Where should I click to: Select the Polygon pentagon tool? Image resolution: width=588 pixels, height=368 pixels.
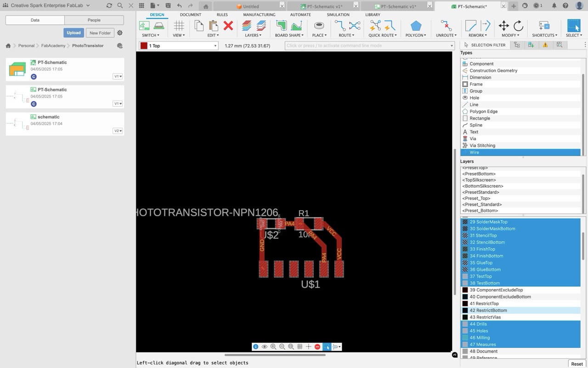coord(416,26)
